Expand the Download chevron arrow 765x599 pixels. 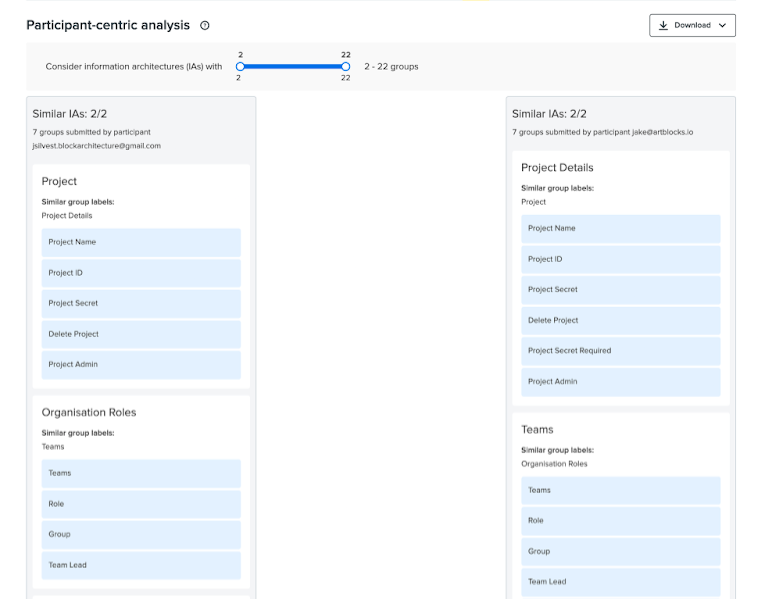click(723, 25)
